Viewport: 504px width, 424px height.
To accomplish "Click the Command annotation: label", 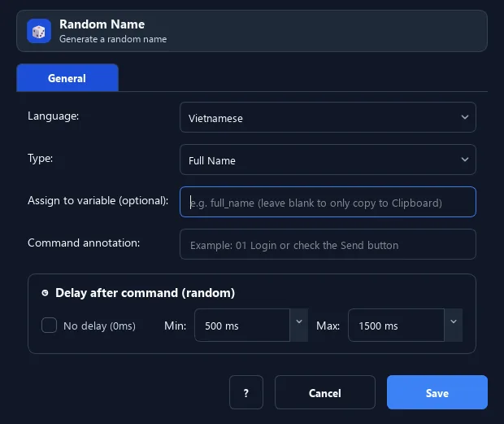I will tap(84, 243).
